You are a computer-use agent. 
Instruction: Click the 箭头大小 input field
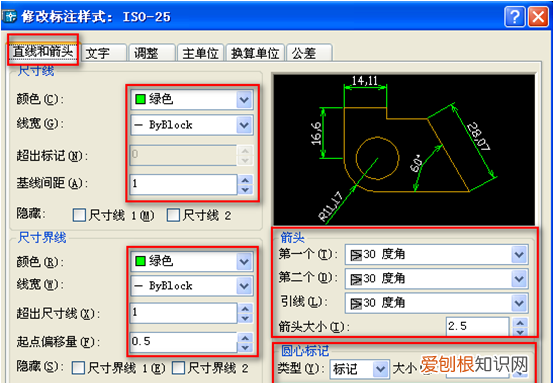(x=477, y=327)
